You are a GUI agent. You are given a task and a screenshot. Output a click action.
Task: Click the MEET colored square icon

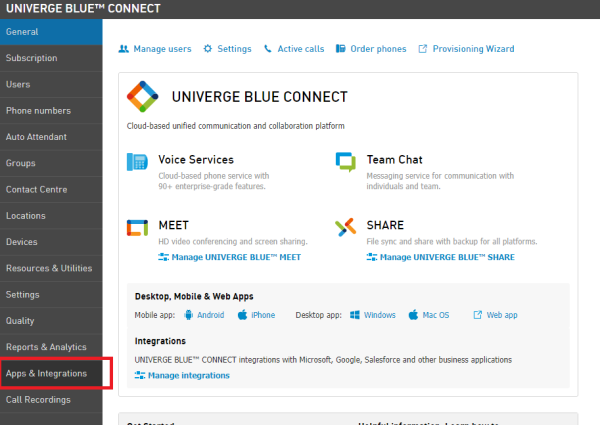pyautogui.click(x=137, y=228)
